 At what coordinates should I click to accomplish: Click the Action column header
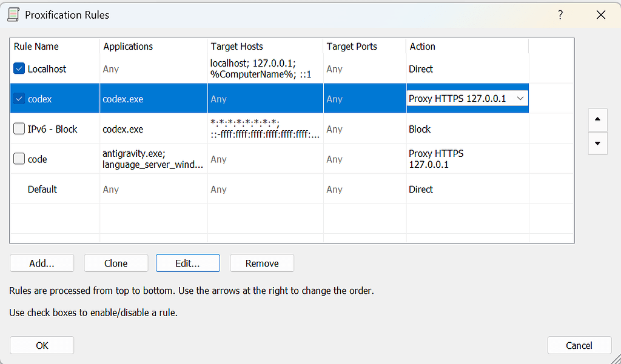pyautogui.click(x=468, y=46)
